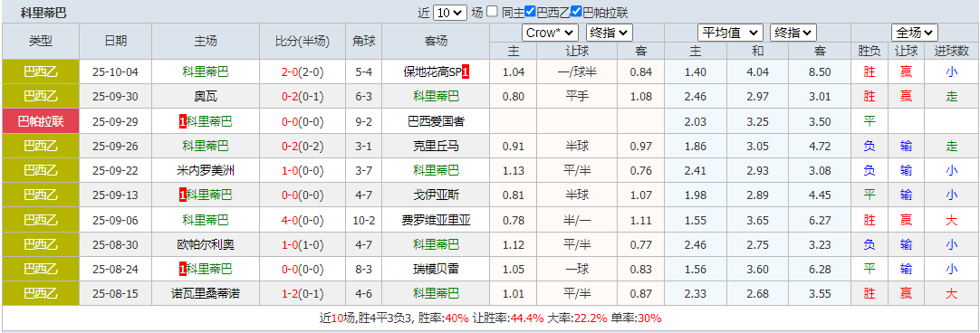Open team 费罗维亚里亚 link
Image resolution: width=980 pixels, height=333 pixels.
click(x=437, y=220)
